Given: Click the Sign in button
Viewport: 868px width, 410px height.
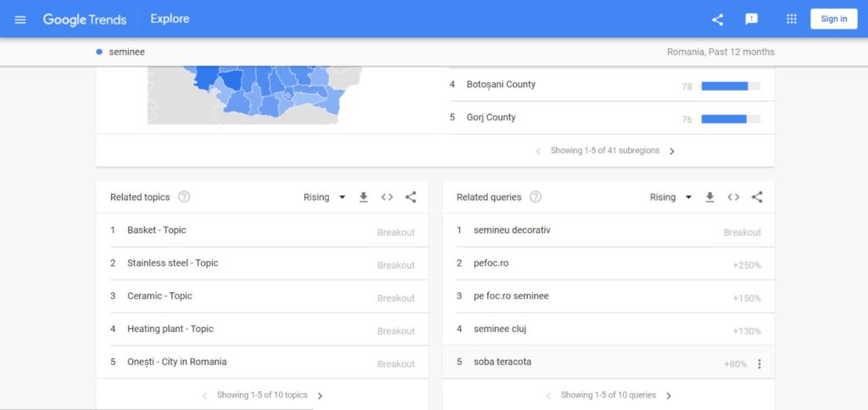Looking at the screenshot, I should [x=834, y=19].
